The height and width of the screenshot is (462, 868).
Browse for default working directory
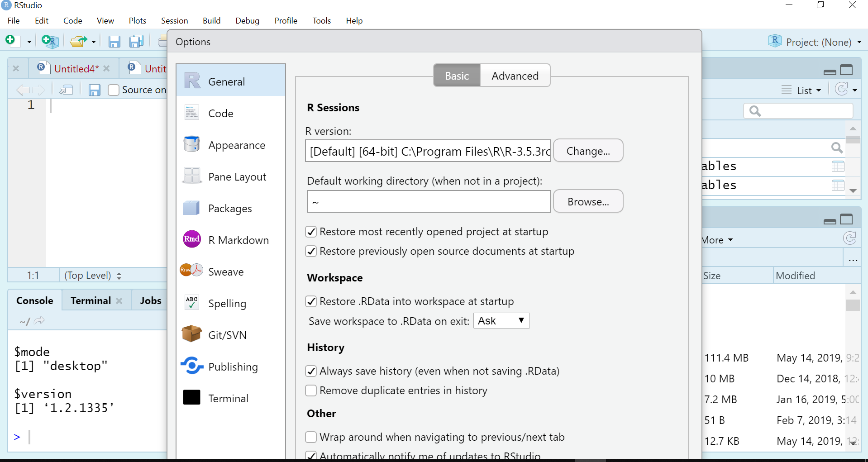click(x=588, y=201)
